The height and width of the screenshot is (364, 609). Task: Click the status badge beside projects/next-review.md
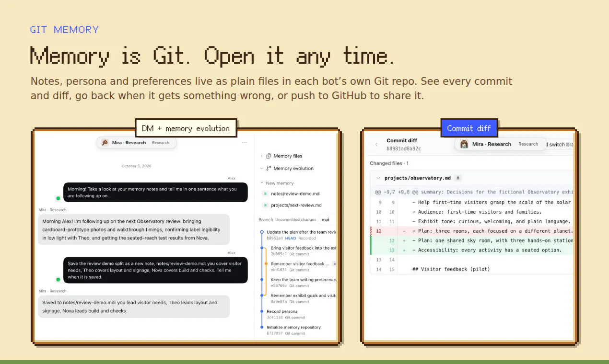[x=265, y=205]
